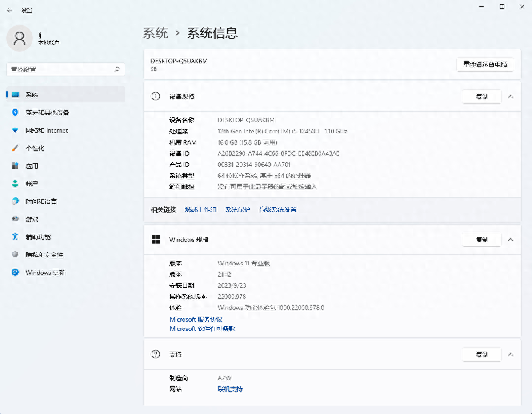532x414 pixels.
Task: Open 隐私和安全性 settings
Action: tap(66, 255)
